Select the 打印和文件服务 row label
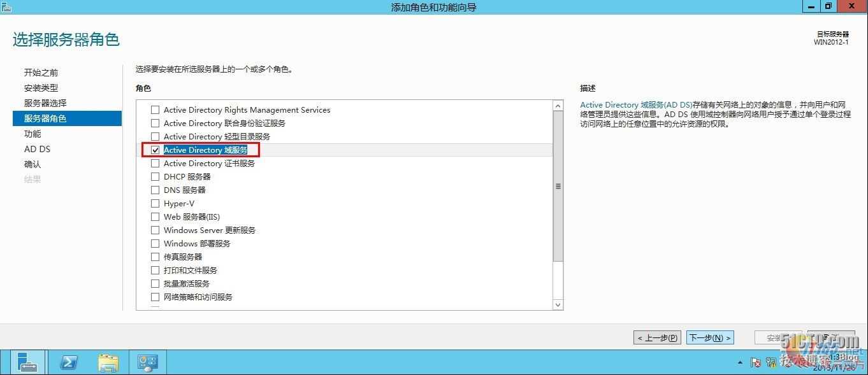The image size is (868, 375). click(x=191, y=271)
